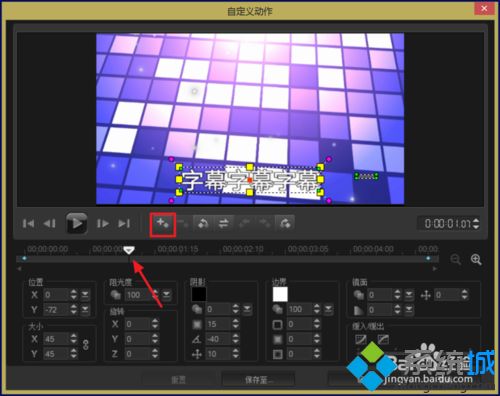500x396 pixels.
Task: Click the shadow distance field showing 10
Action: point(218,354)
